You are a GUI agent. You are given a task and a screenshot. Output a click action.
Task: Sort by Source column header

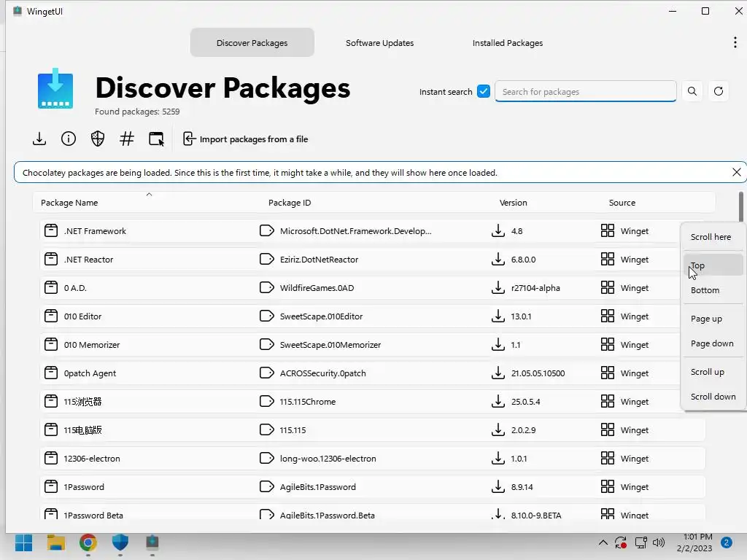622,203
